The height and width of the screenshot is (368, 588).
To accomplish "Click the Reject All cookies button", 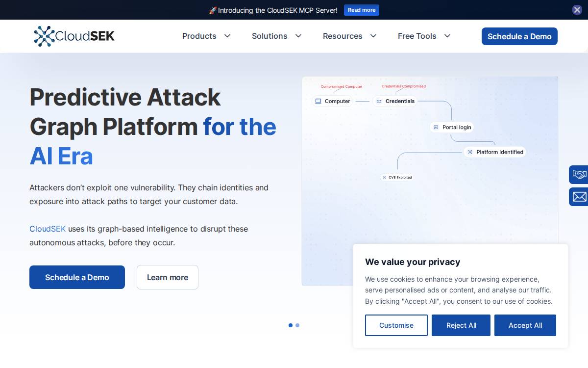I will click(x=461, y=325).
